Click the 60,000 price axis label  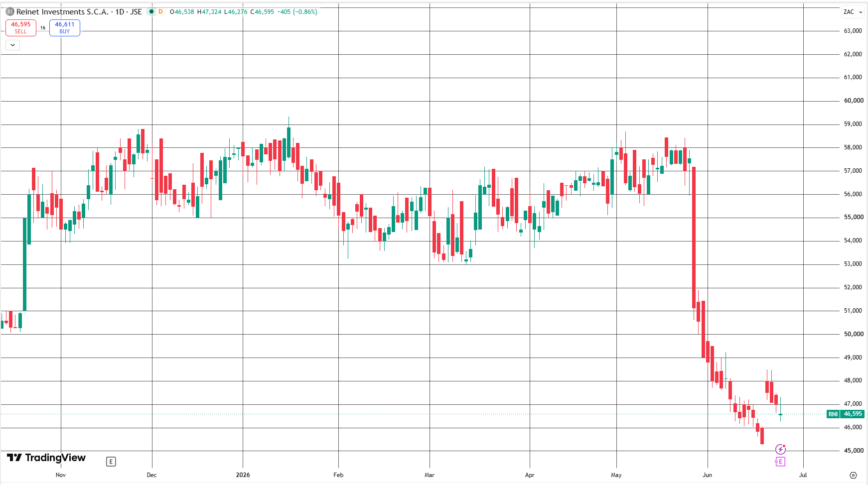click(x=854, y=101)
